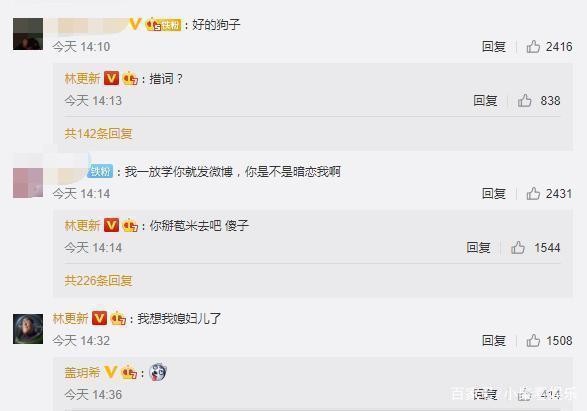The image size is (587, 411).
Task: Reply to '你掰苞米去吧 傻子'
Action: click(478, 247)
